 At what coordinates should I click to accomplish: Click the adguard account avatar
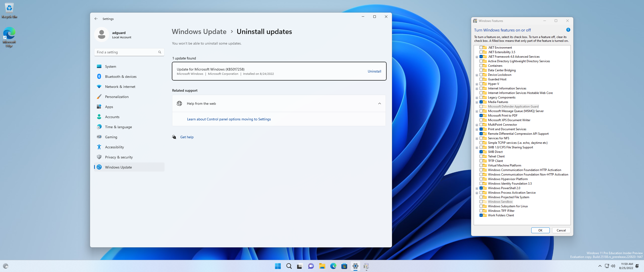click(x=102, y=35)
